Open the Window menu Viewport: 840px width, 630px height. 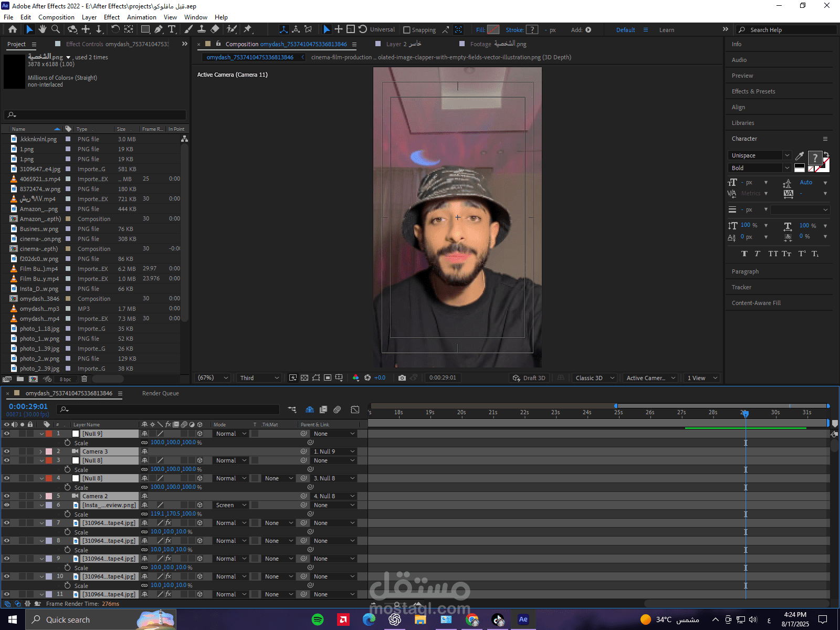coord(196,17)
